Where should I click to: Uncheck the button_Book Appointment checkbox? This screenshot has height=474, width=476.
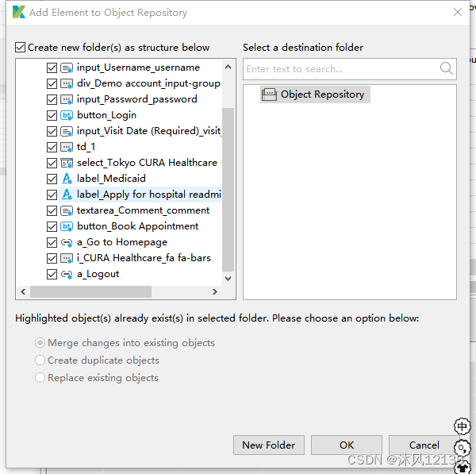(52, 226)
